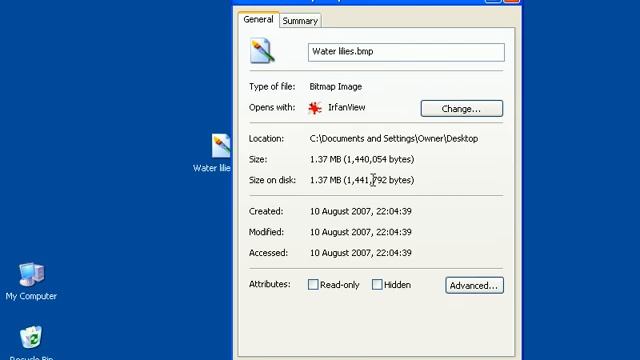
Task: Click the bitmap file icon in Properties dialog
Action: tap(262, 51)
